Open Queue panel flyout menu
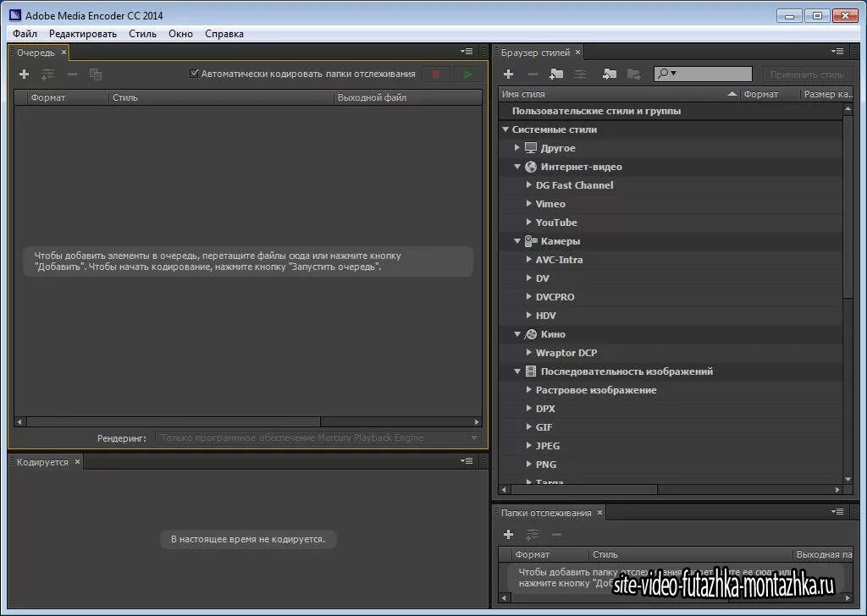This screenshot has width=867, height=616. click(467, 52)
